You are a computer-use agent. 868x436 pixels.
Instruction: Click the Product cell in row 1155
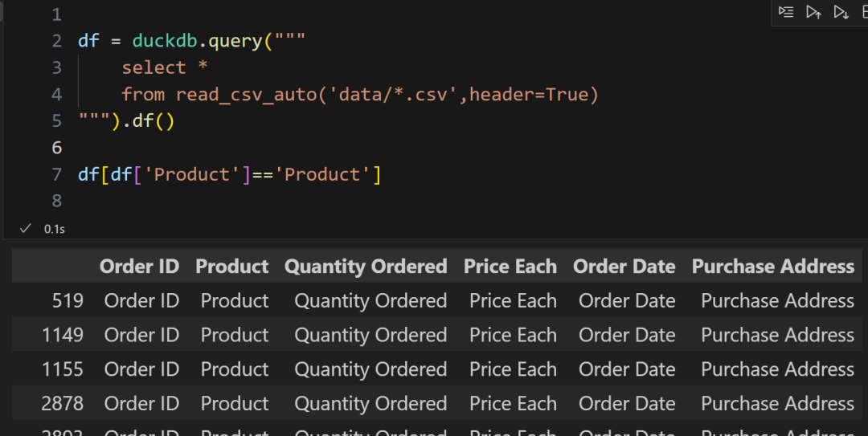235,369
